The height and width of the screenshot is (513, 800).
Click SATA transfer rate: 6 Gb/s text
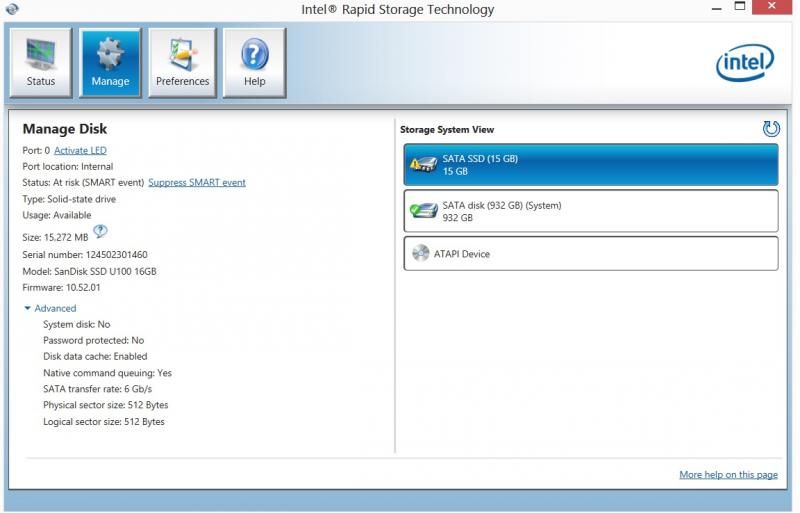coord(97,389)
